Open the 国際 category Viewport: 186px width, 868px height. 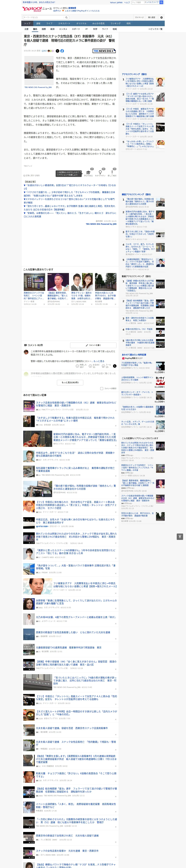(x=44, y=29)
